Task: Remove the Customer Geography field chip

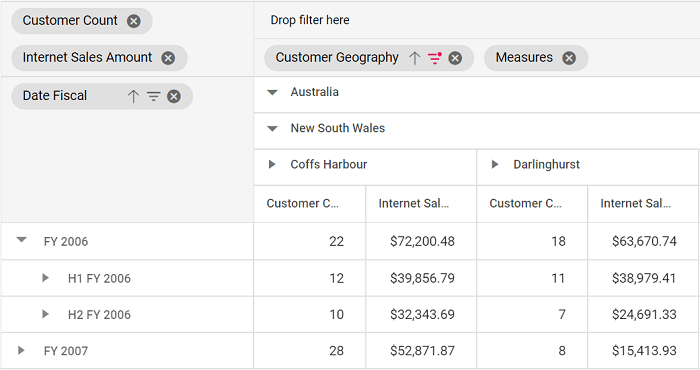Action: pyautogui.click(x=455, y=58)
